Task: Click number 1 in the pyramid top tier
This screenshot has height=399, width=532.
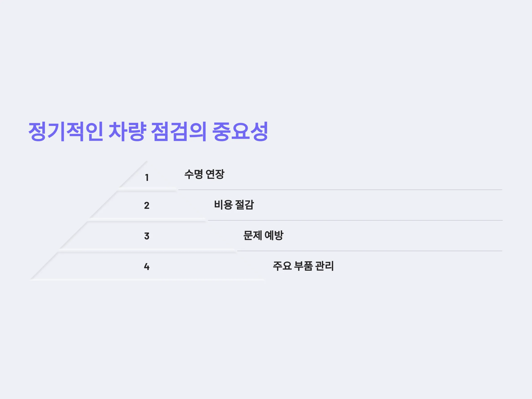Action: point(147,178)
